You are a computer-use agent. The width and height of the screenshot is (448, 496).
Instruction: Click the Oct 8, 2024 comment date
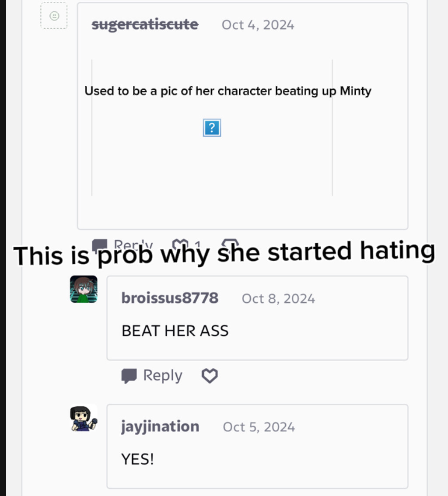278,299
